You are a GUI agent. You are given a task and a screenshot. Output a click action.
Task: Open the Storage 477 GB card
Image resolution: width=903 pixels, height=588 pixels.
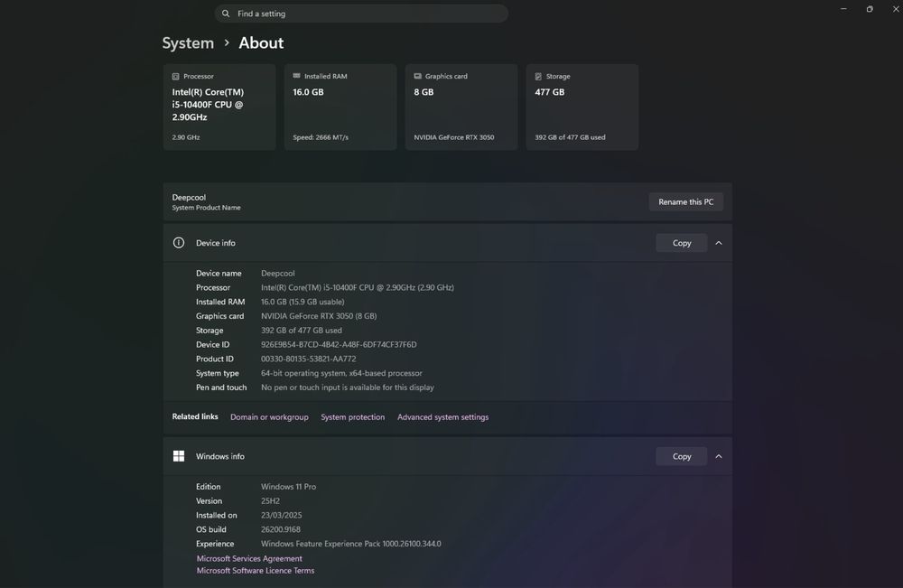click(582, 107)
